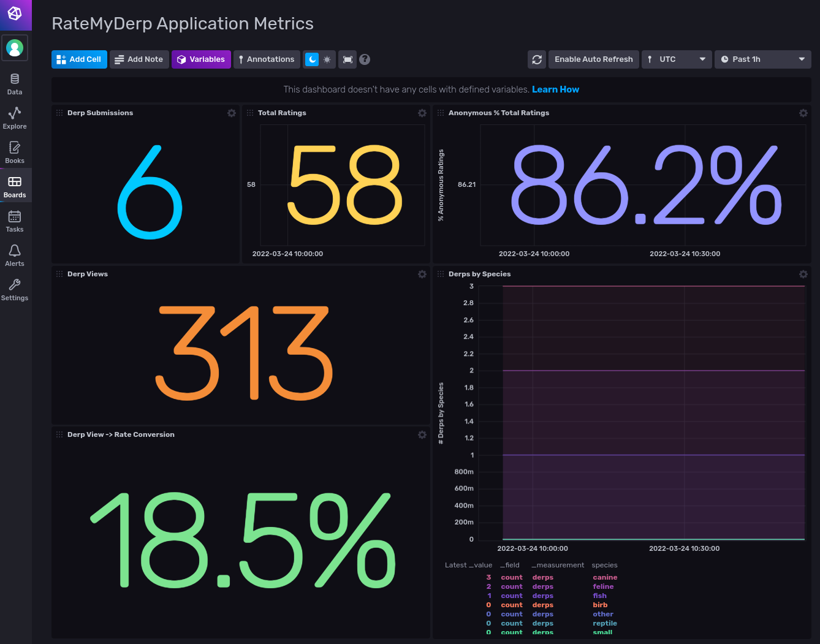The image size is (820, 644).
Task: Click the feline line at value 2
Action: [x=653, y=371]
